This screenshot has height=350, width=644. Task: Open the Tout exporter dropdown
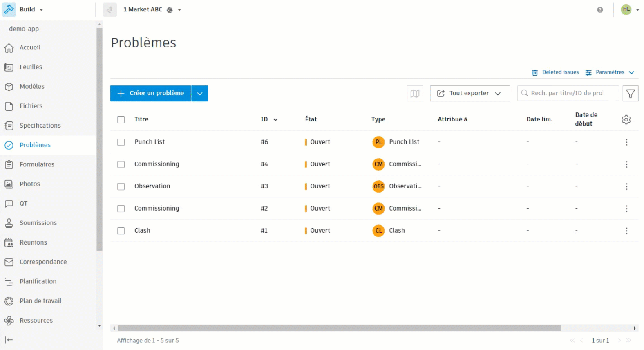pos(470,93)
